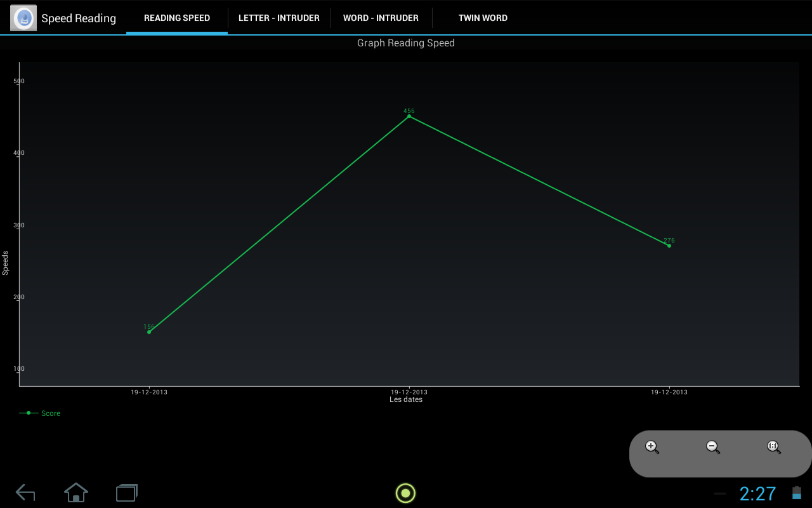Go back with the Android back arrow

[25, 493]
